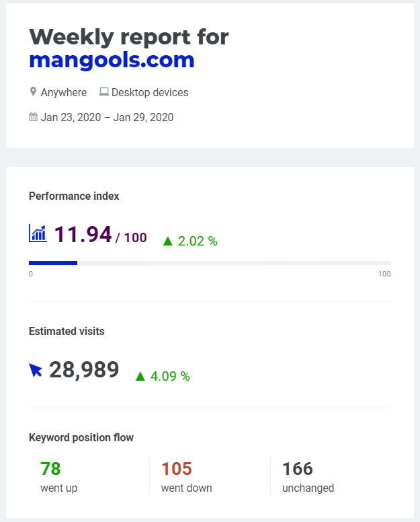Click the Weekly report for title
Viewport: 420px width, 522px height.
[x=129, y=36]
